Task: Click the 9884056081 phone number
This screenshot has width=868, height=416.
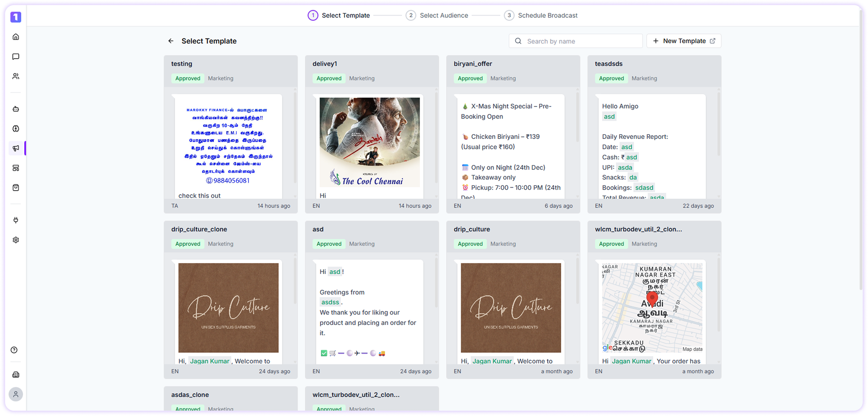Action: 228,180
